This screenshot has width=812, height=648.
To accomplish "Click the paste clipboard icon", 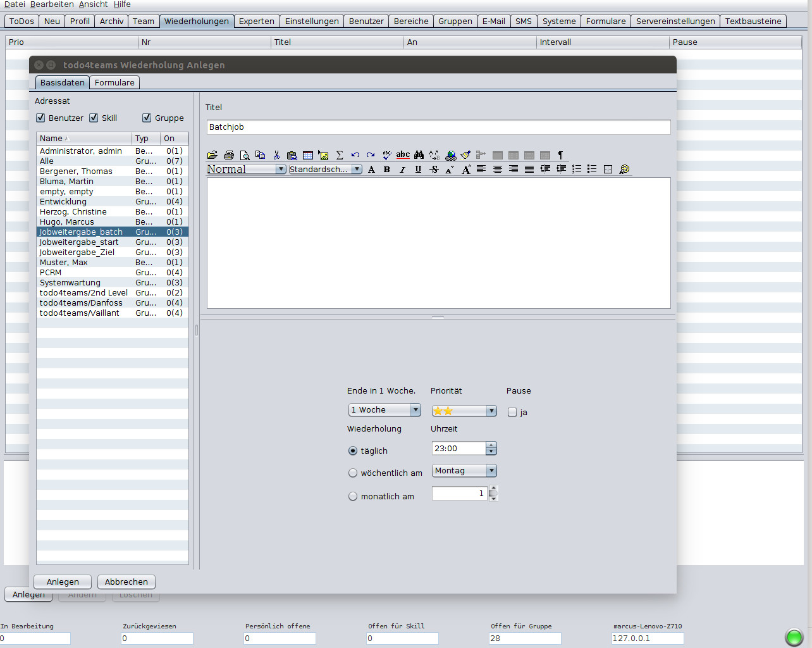I will pyautogui.click(x=292, y=155).
